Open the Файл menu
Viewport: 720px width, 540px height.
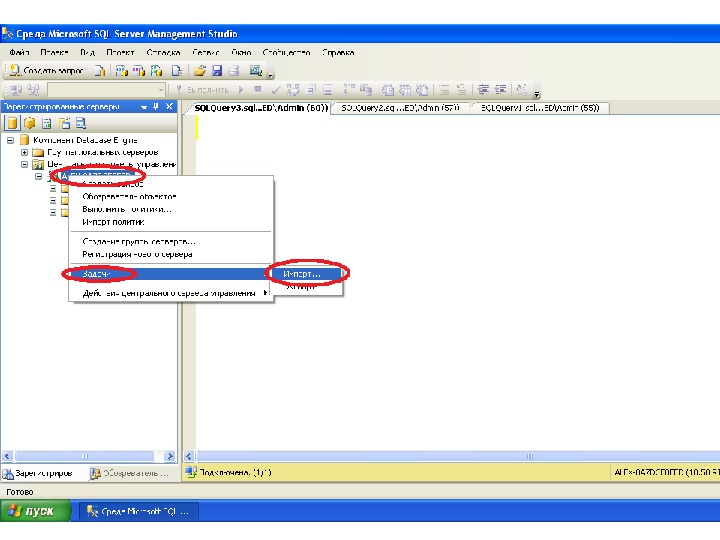19,52
